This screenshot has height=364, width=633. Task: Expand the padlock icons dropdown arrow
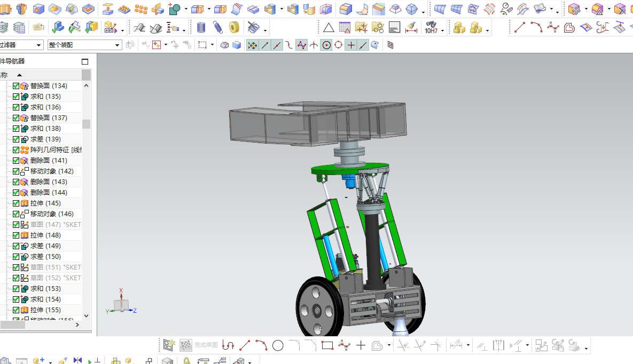(487, 30)
